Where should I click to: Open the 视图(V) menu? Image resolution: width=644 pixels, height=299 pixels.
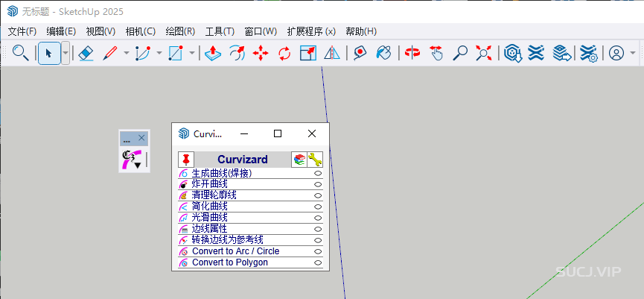coord(101,31)
